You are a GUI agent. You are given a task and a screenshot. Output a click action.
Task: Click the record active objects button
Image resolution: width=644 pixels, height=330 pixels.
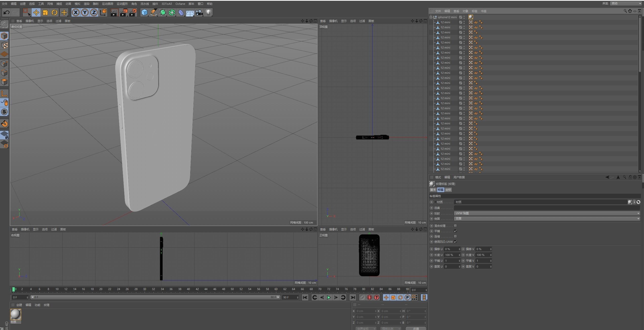[x=362, y=297]
